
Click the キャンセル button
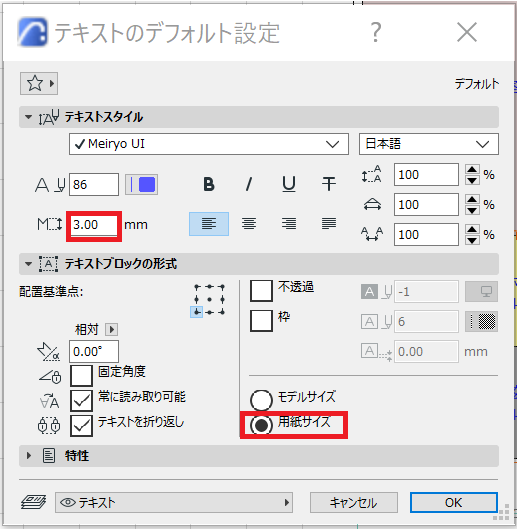[353, 502]
